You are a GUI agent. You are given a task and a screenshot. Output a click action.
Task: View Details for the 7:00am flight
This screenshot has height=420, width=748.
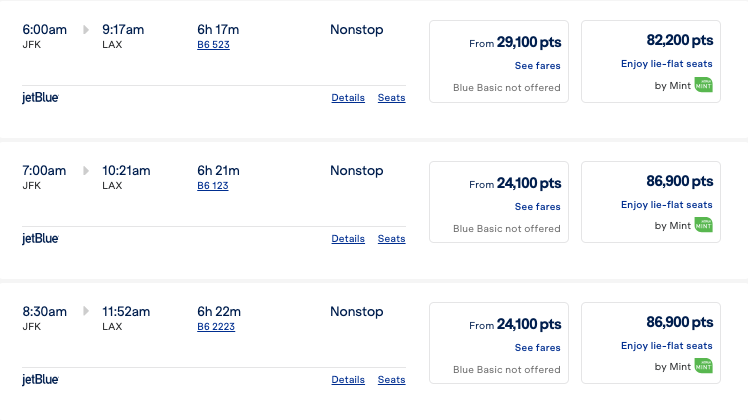(x=348, y=239)
